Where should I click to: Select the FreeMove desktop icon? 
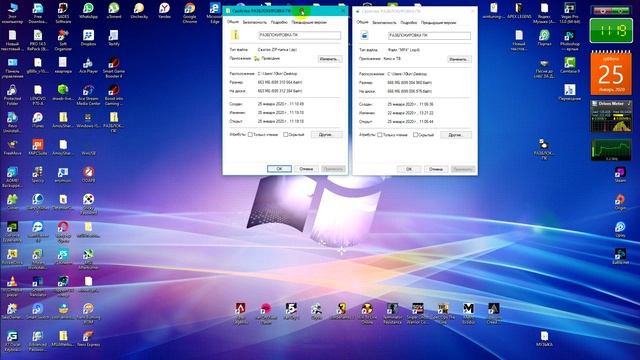coord(12,148)
